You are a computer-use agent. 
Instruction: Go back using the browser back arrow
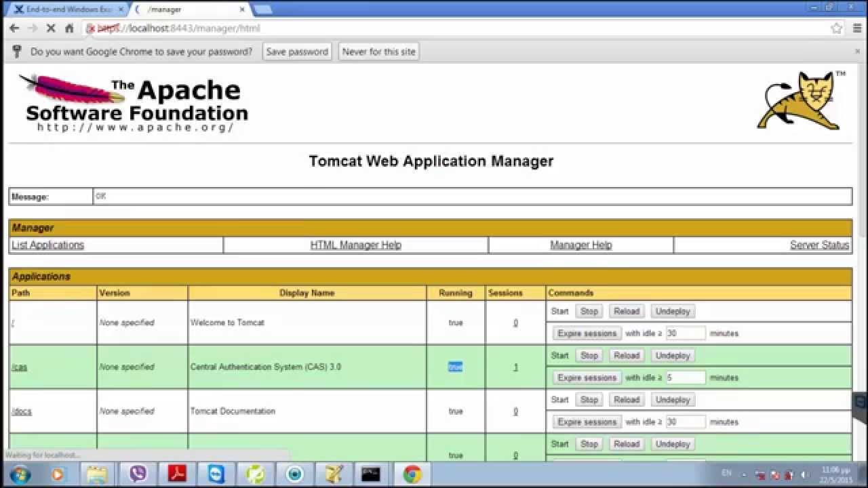point(14,28)
